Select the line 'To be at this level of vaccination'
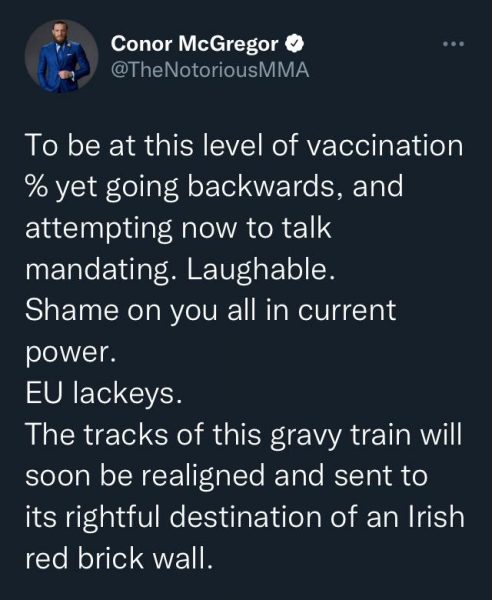492x600 pixels. 244,146
